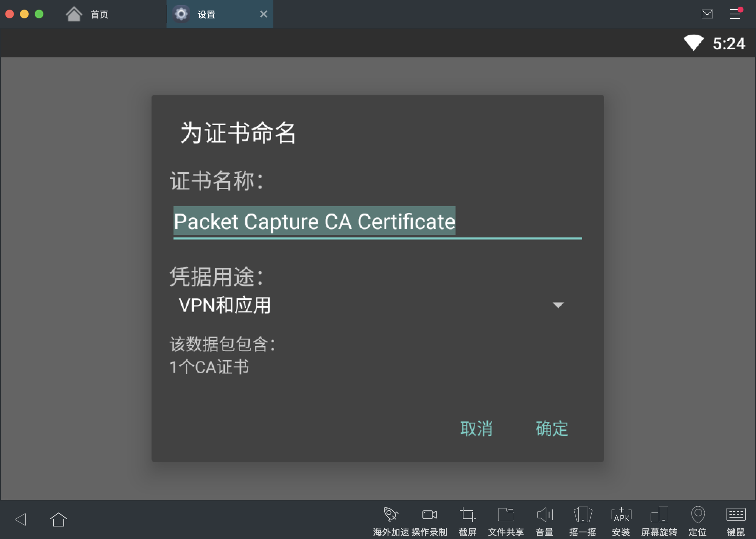Viewport: 756px width, 539px height.
Task: Click the yellow minimize window button
Action: [24, 14]
